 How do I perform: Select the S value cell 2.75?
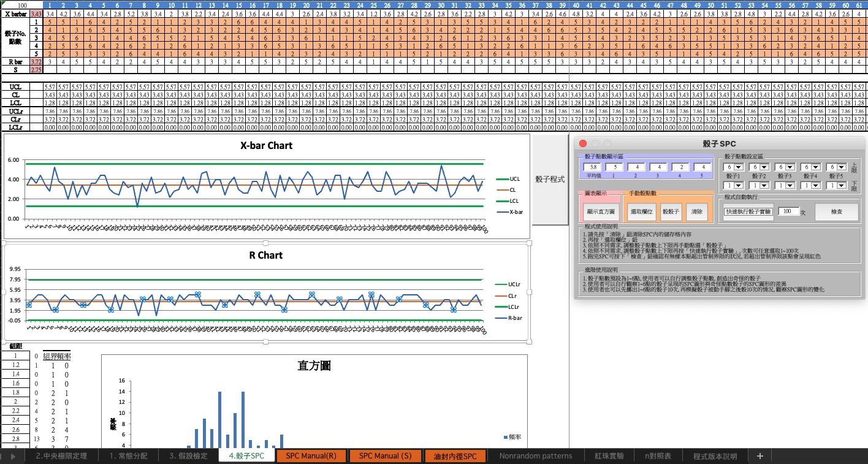tap(36, 70)
